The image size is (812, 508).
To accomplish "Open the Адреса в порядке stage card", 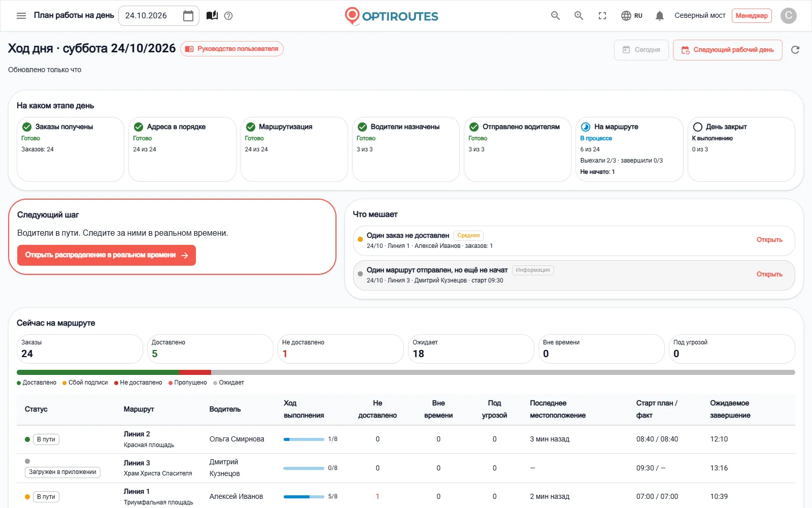I will (x=182, y=149).
